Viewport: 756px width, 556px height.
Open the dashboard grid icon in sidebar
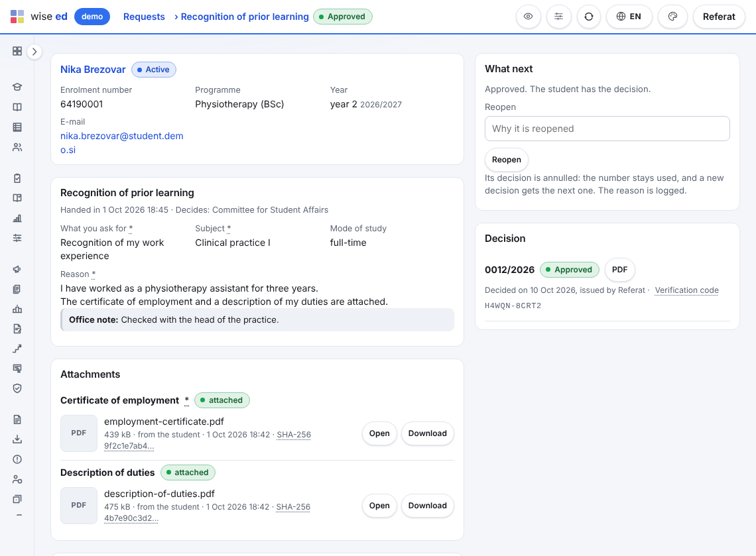[17, 51]
